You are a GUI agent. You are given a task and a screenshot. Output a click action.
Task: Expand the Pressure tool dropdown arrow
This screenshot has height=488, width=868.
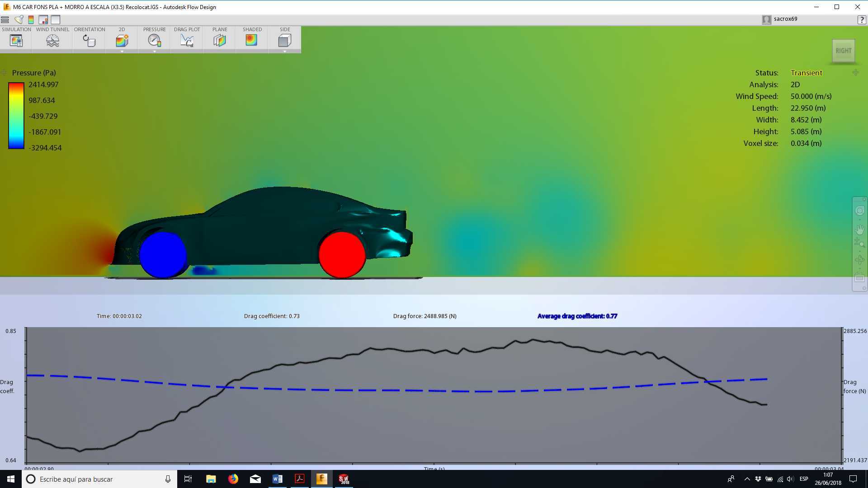pyautogui.click(x=155, y=51)
